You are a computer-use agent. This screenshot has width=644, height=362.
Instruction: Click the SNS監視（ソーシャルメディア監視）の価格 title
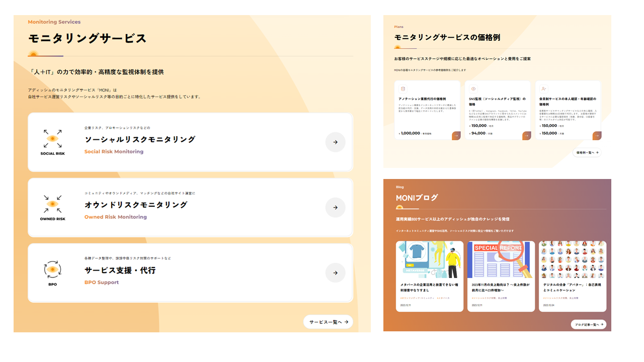pos(497,101)
